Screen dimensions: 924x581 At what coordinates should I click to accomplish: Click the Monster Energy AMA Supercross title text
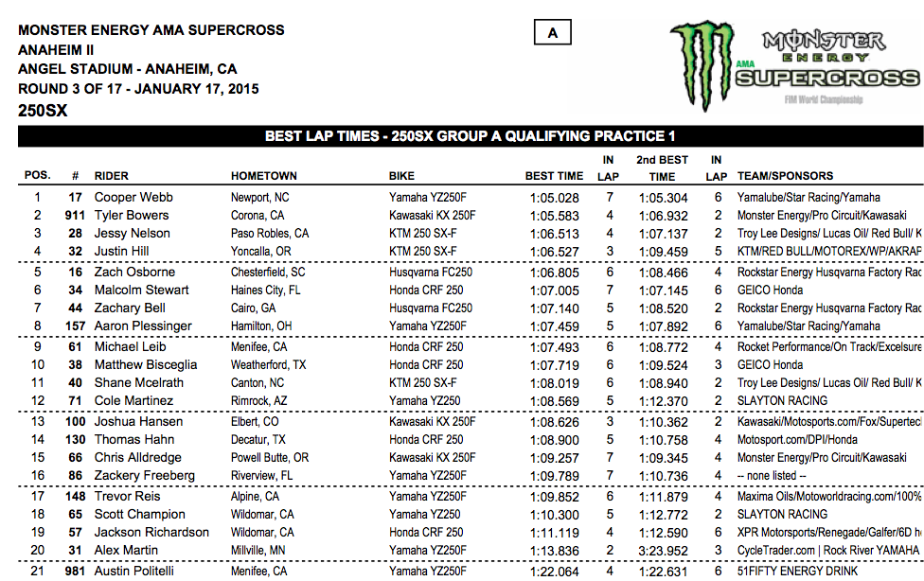pos(151,30)
